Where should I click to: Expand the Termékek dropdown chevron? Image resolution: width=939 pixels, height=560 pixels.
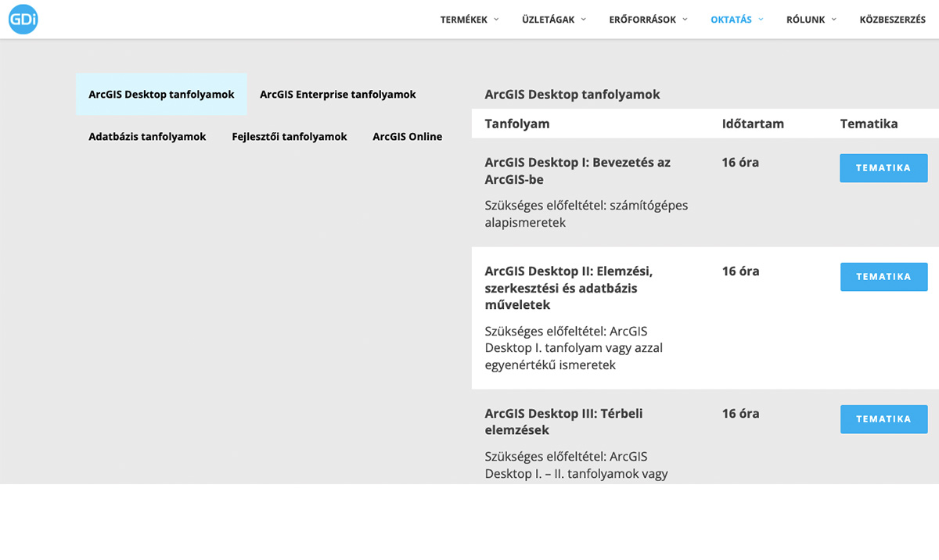(496, 20)
